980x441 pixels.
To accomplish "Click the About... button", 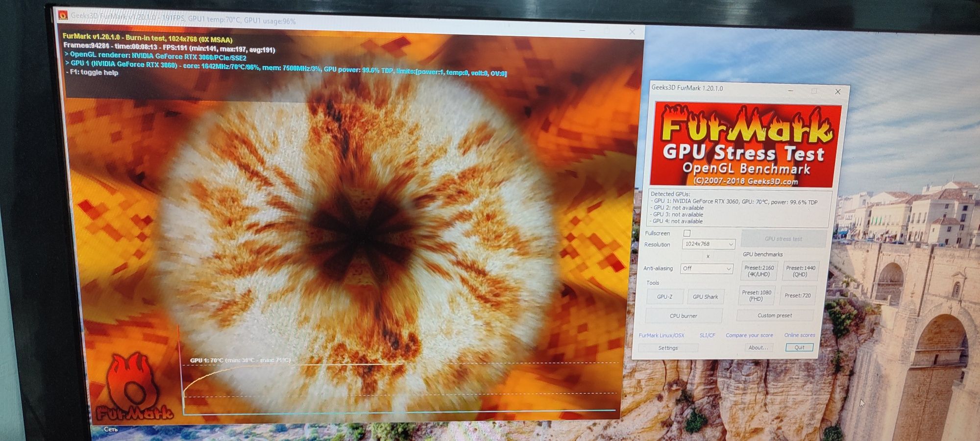I will [x=758, y=347].
